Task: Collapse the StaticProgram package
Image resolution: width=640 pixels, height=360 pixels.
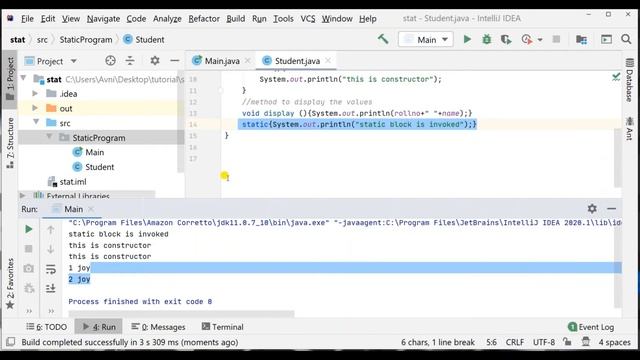Action: (49, 137)
